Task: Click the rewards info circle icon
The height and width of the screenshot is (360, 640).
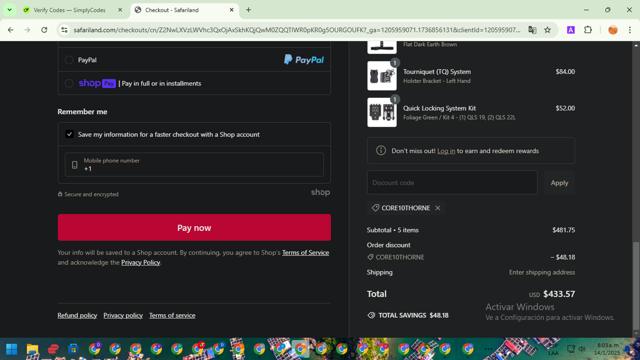Action: pyautogui.click(x=381, y=151)
